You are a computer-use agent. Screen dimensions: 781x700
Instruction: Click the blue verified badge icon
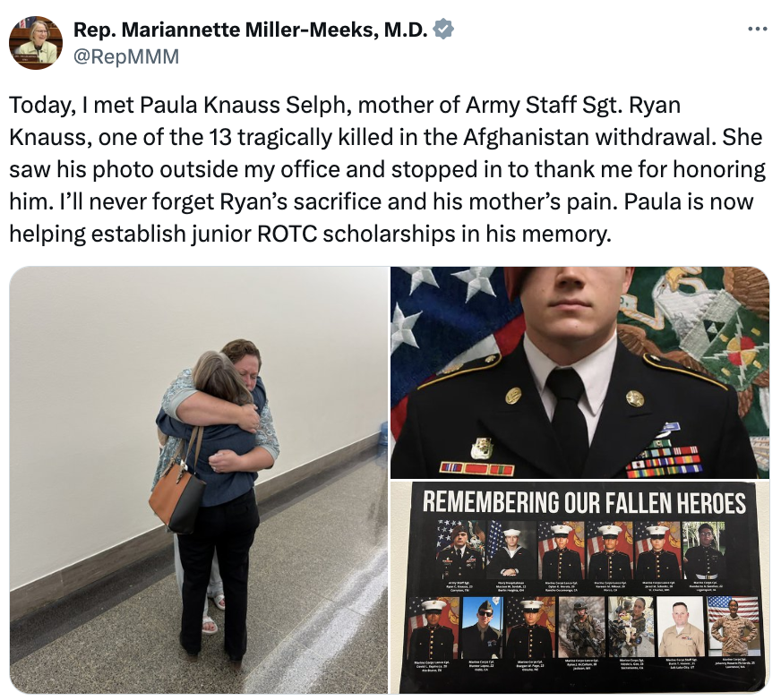tap(443, 30)
